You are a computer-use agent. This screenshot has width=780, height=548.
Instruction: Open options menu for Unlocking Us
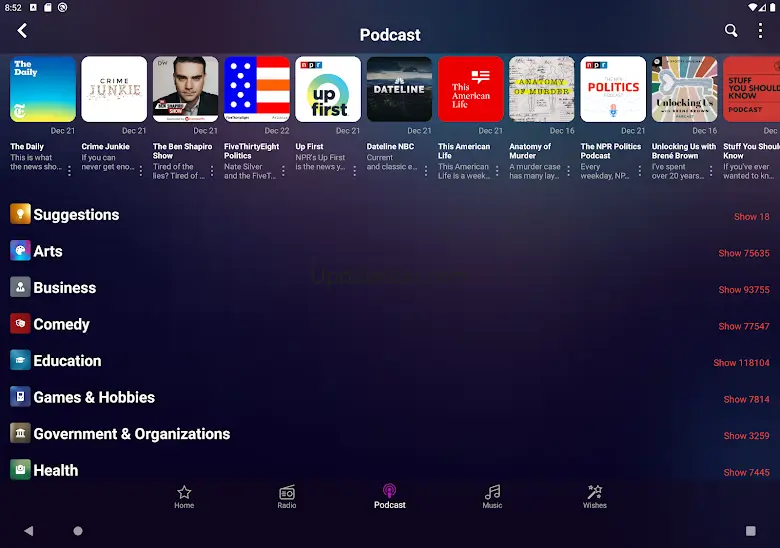[x=711, y=171]
